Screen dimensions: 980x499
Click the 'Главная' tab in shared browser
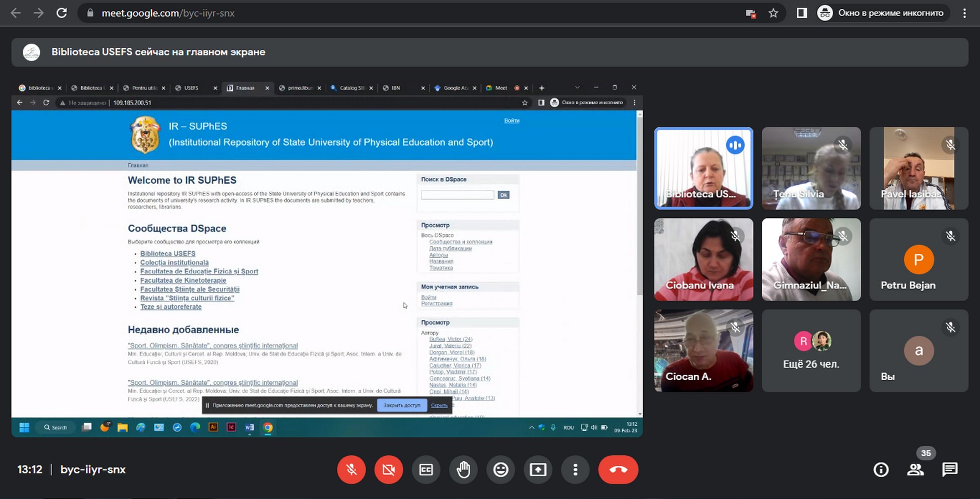tap(248, 88)
